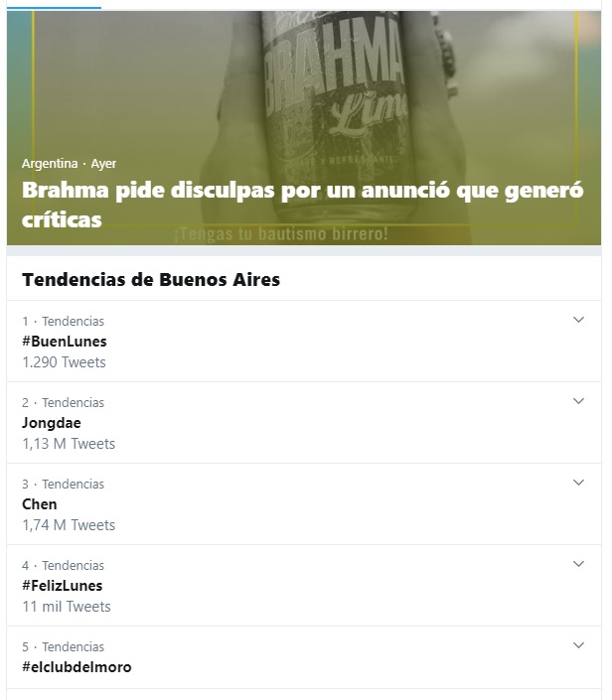Open the Chen trending topic

pos(40,504)
